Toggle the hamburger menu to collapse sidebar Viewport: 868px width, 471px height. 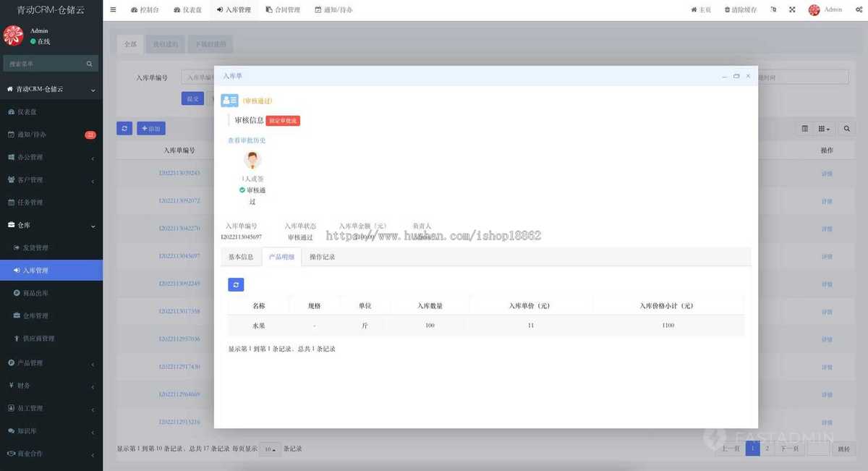pos(113,9)
